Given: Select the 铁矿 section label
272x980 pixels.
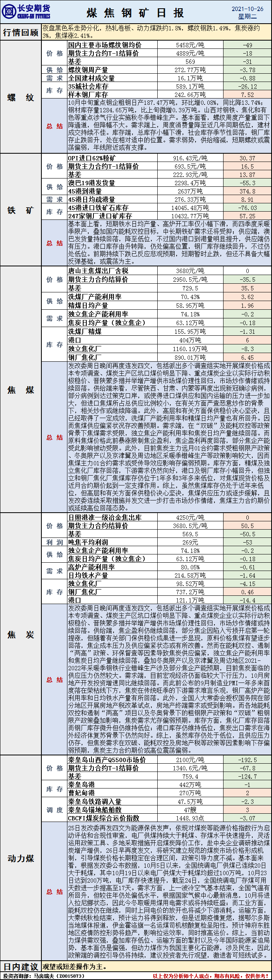Looking at the screenshot, I should click(x=20, y=210).
